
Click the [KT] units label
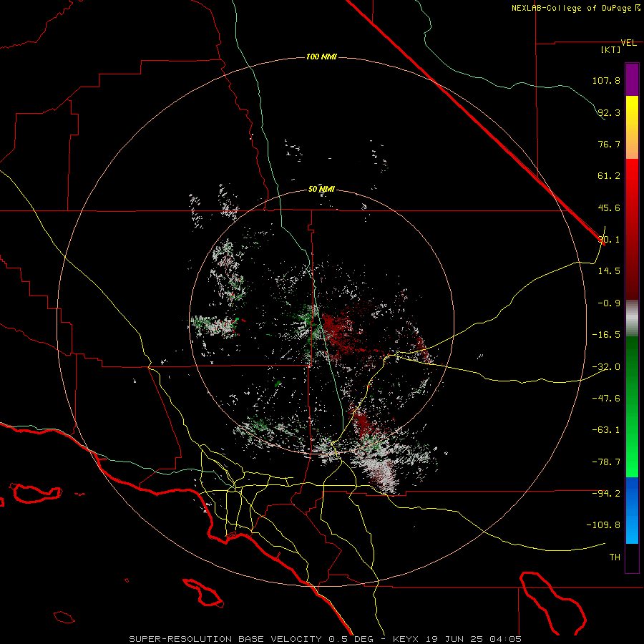tap(611, 49)
